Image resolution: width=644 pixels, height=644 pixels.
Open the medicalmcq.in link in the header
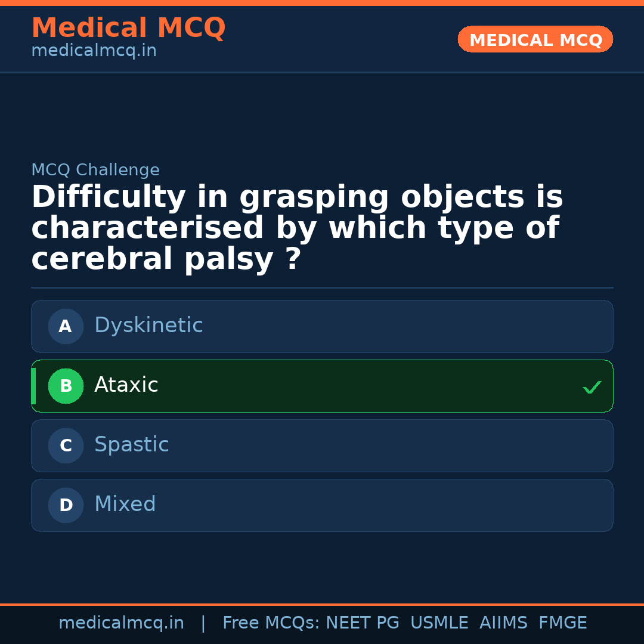point(94,50)
